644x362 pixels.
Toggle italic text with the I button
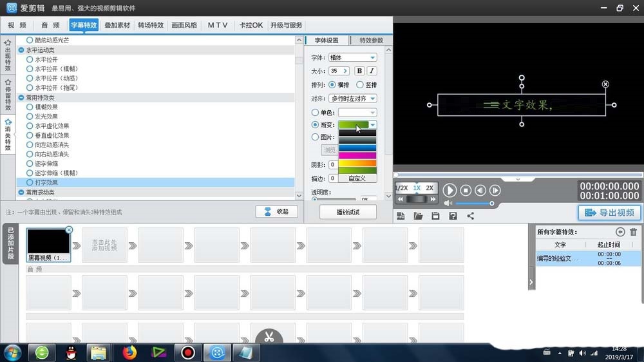tap(372, 71)
